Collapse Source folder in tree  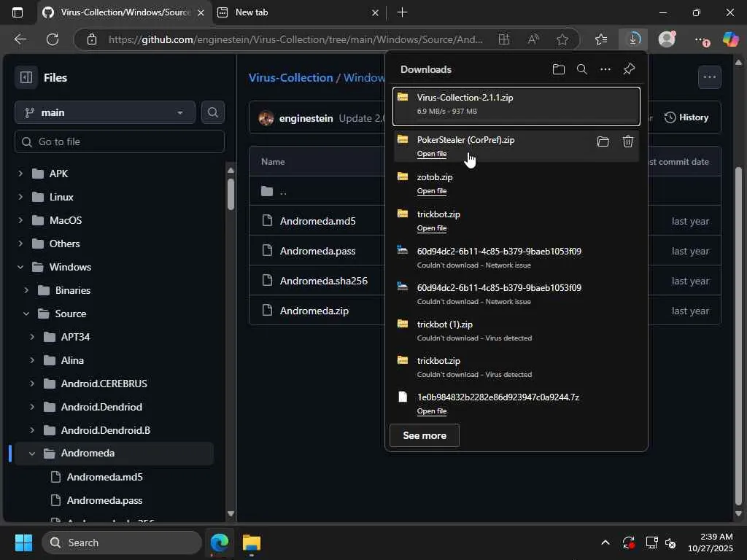point(26,314)
